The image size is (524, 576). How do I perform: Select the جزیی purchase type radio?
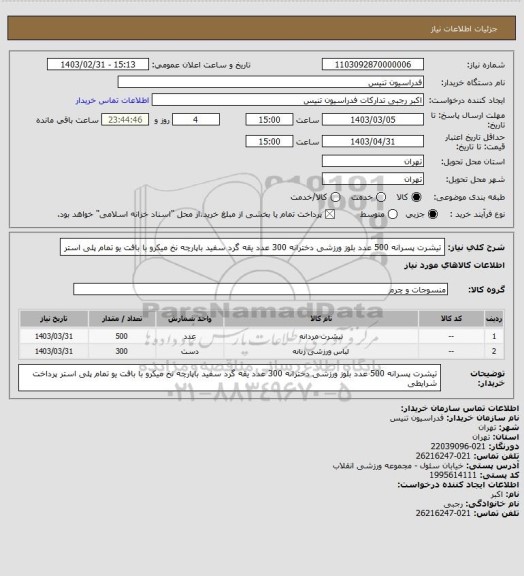click(x=433, y=214)
